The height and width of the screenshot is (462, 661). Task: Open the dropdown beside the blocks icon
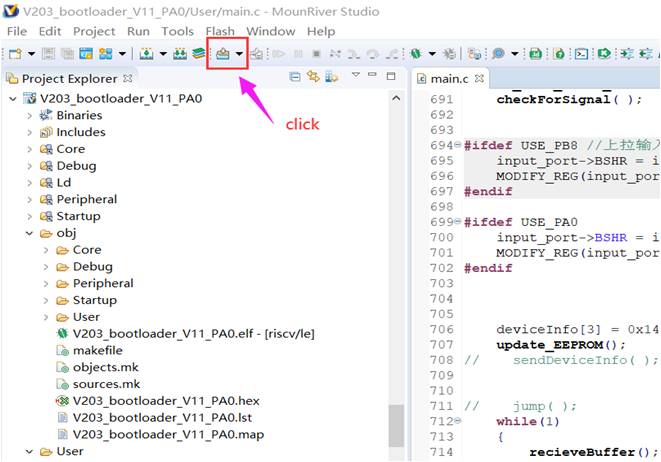point(122,54)
